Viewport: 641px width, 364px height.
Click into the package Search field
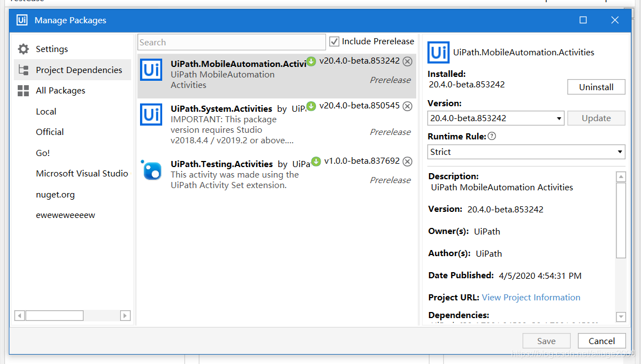(231, 42)
